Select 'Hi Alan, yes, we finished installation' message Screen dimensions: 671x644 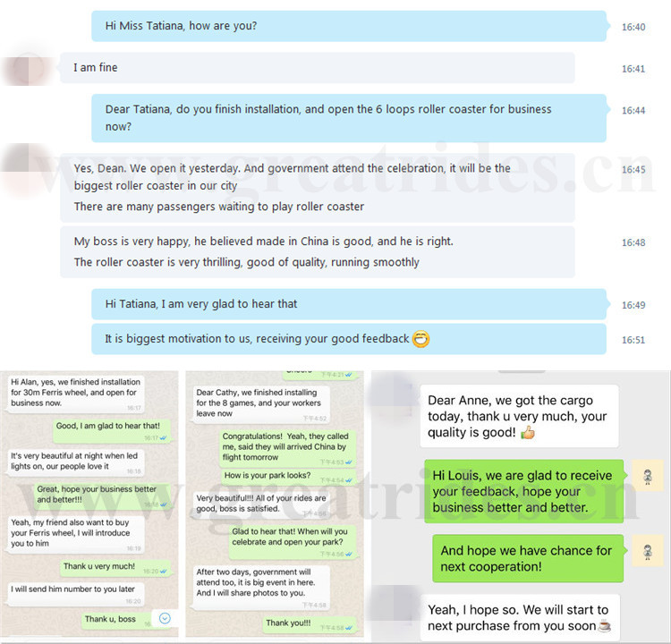76,394
